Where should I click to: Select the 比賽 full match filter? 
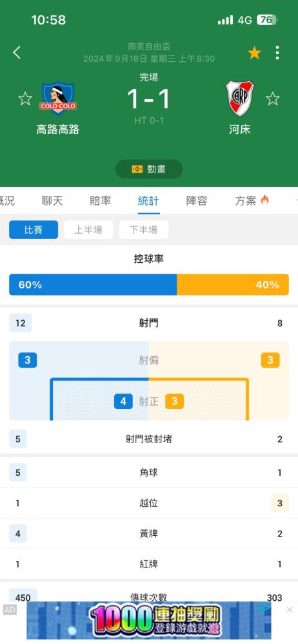pos(34,230)
